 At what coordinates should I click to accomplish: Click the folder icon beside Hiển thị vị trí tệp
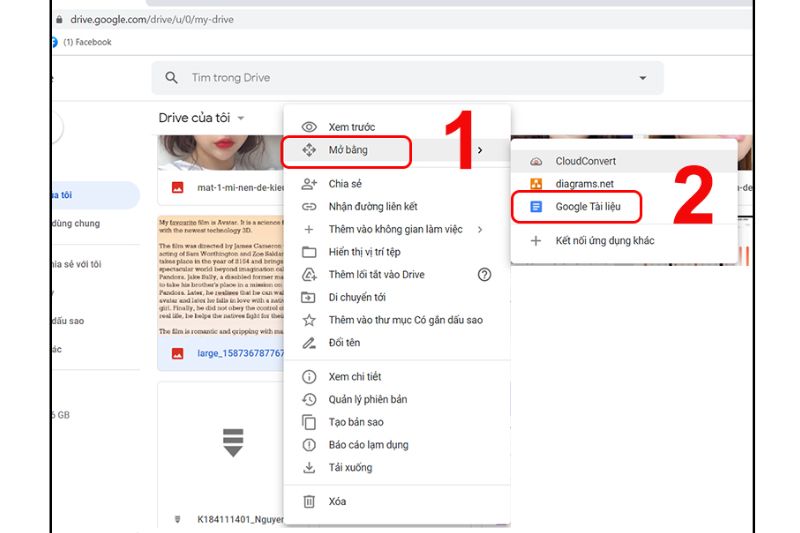309,252
